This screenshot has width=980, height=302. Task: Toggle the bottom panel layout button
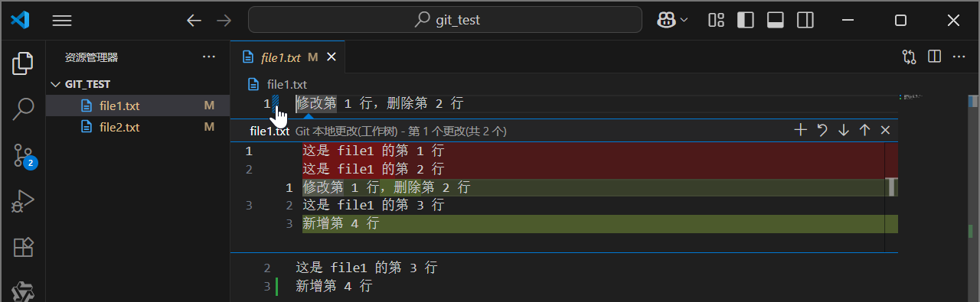[775, 20]
